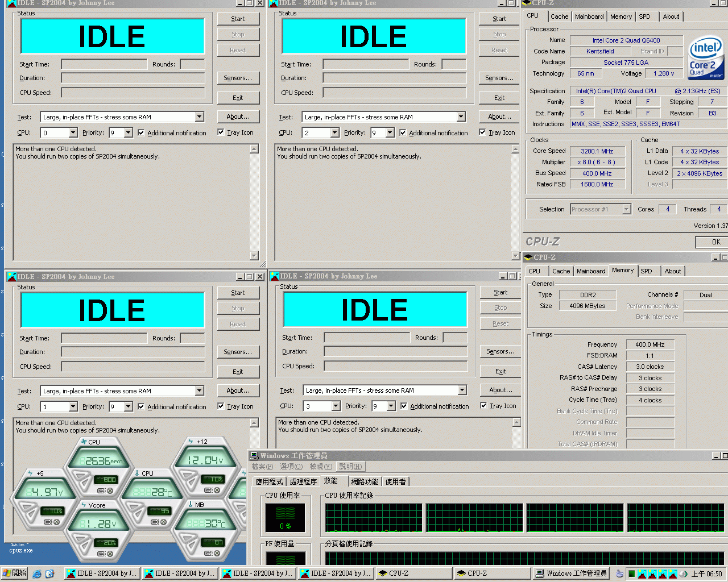Close the Vcore sensor with its X icon

point(110,554)
